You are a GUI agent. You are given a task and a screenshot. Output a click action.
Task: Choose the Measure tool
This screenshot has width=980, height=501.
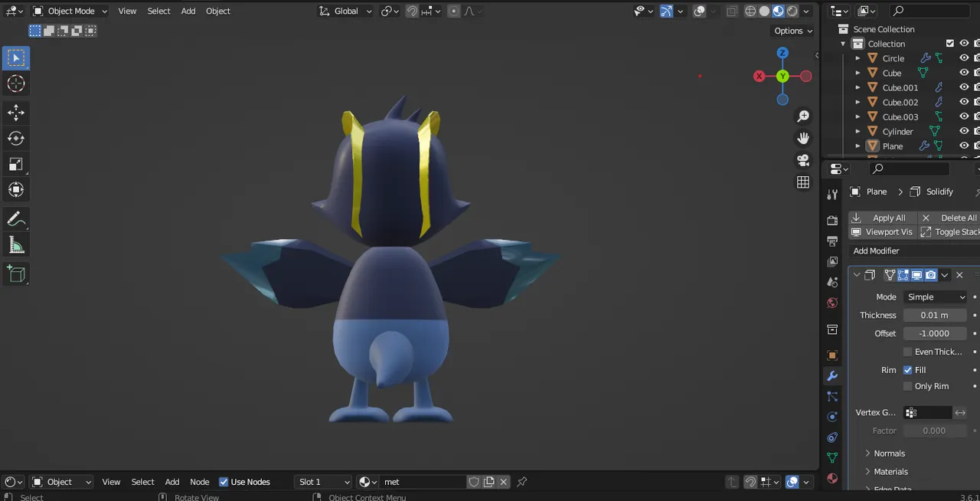coord(16,245)
